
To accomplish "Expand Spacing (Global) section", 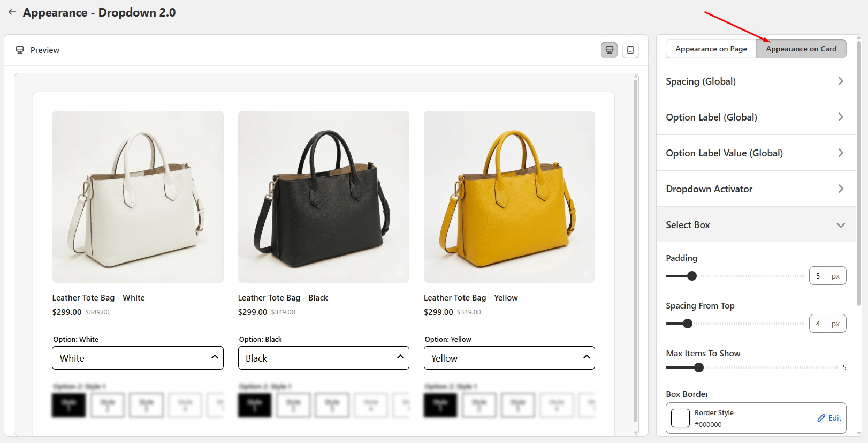I will tap(756, 81).
